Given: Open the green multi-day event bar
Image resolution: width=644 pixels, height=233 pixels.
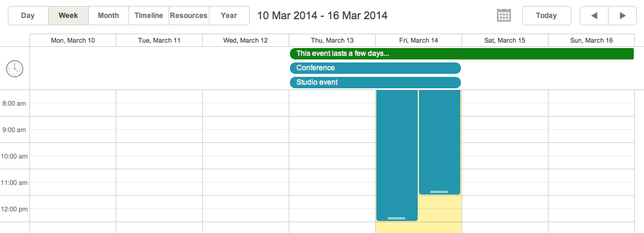Looking at the screenshot, I should click(x=462, y=54).
